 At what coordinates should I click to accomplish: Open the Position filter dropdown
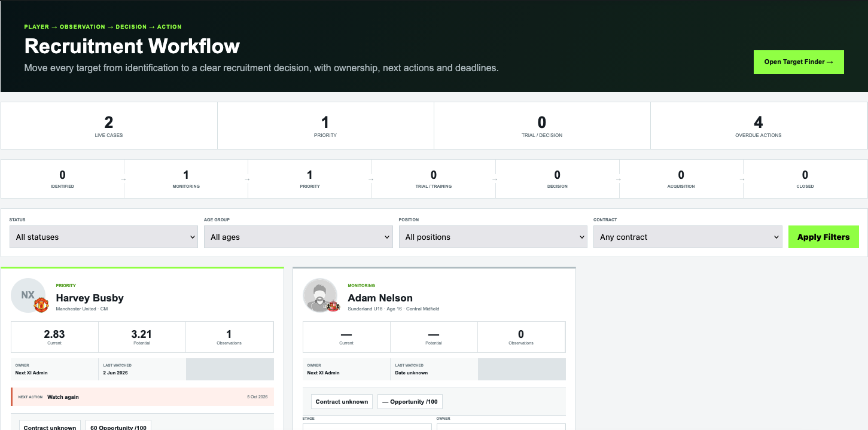coord(493,237)
